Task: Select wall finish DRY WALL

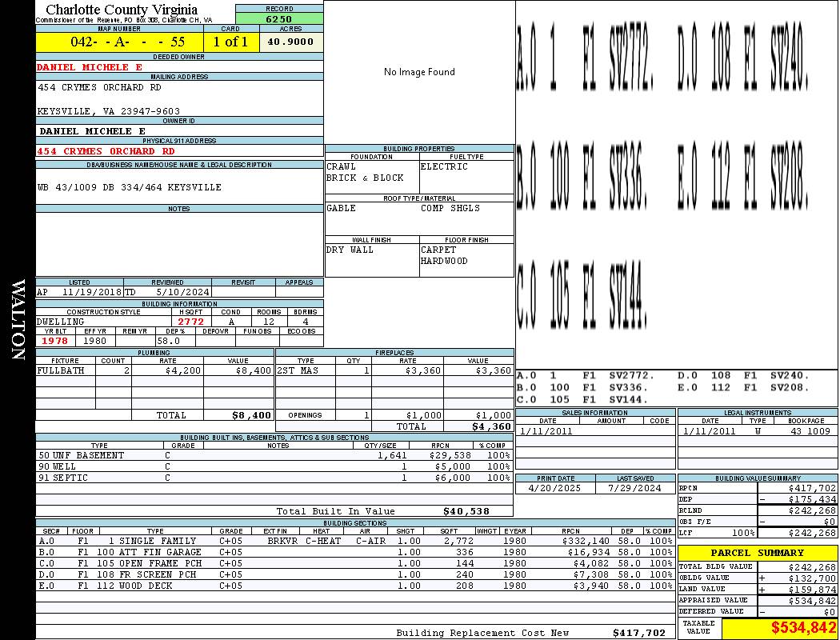Action: [x=350, y=250]
